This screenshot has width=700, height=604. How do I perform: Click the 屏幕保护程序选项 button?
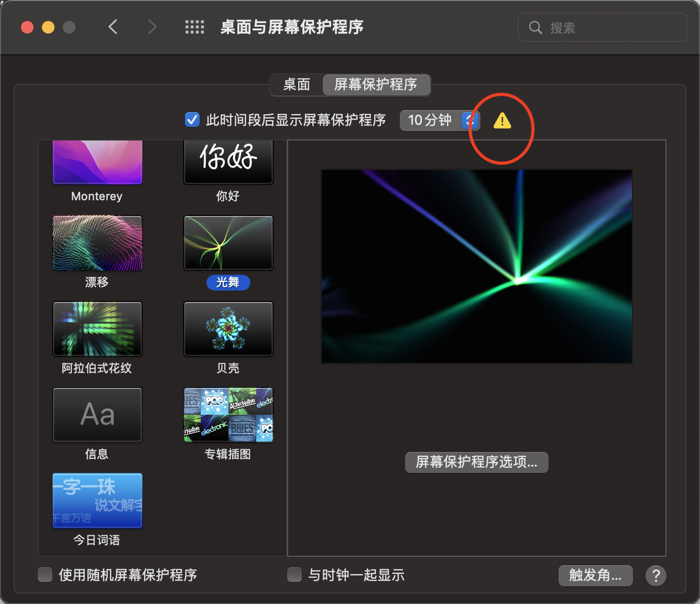(x=476, y=462)
